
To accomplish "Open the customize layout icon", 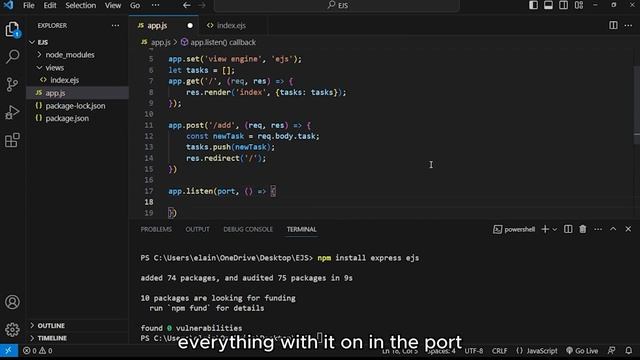I will click(x=579, y=5).
